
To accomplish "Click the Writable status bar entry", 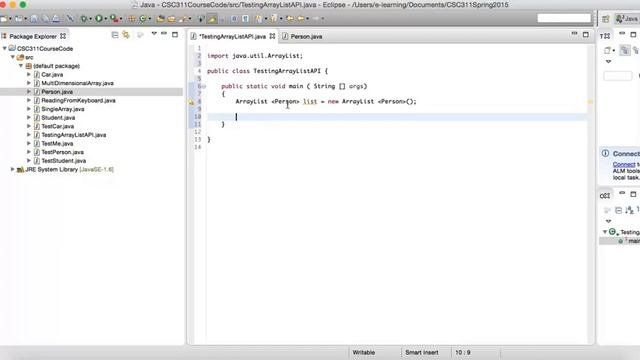I will click(x=364, y=352).
